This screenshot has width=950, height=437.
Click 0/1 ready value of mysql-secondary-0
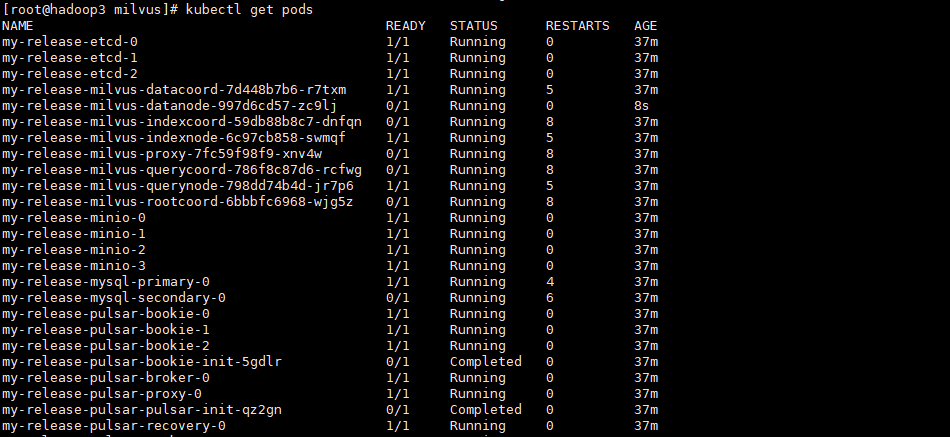click(x=397, y=298)
